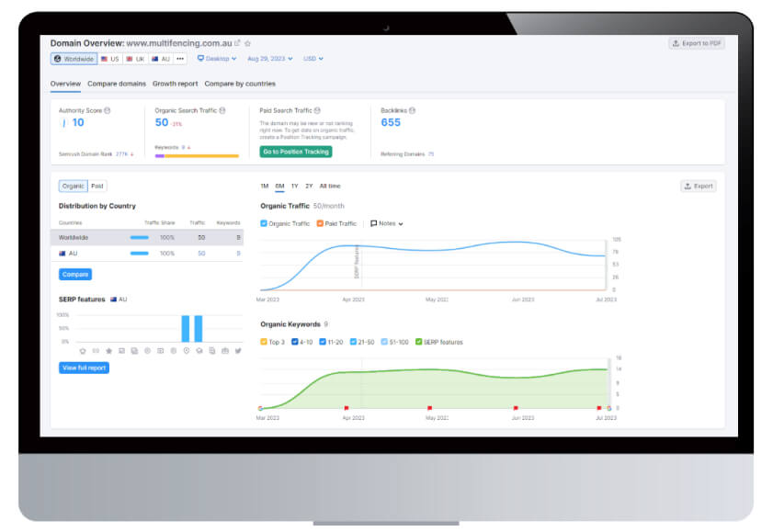
Task: Open the Overview tab
Action: [x=65, y=84]
